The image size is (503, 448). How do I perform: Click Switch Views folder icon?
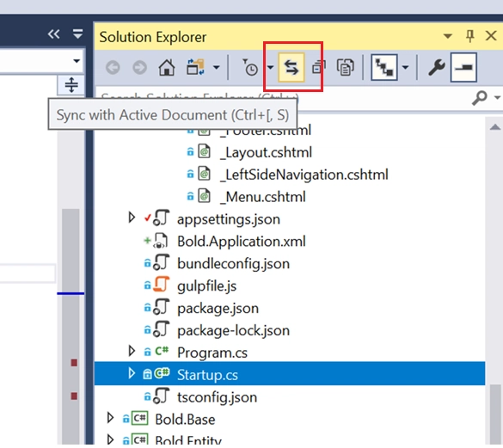[195, 67]
